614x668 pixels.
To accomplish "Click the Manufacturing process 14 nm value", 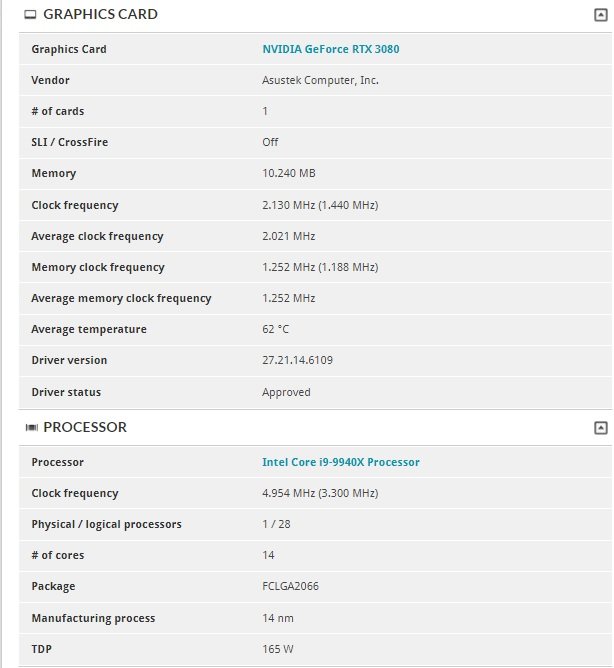I will point(278,618).
